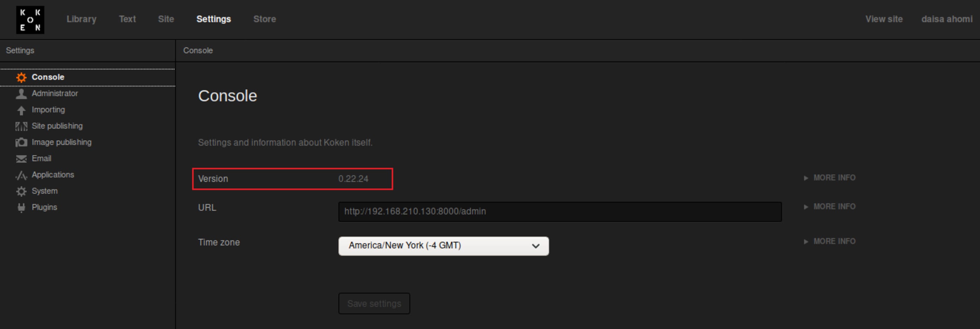Click the Email envelope icon
The height and width of the screenshot is (329, 980).
coord(21,159)
